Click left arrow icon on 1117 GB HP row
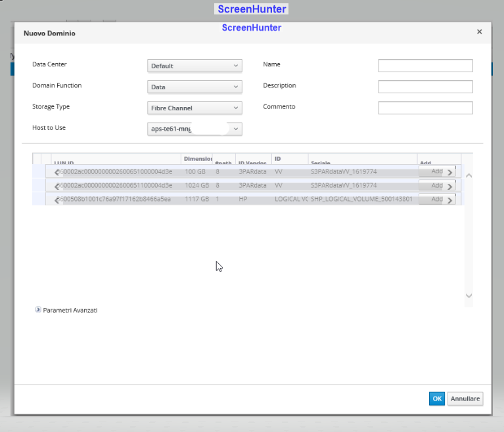 [57, 200]
